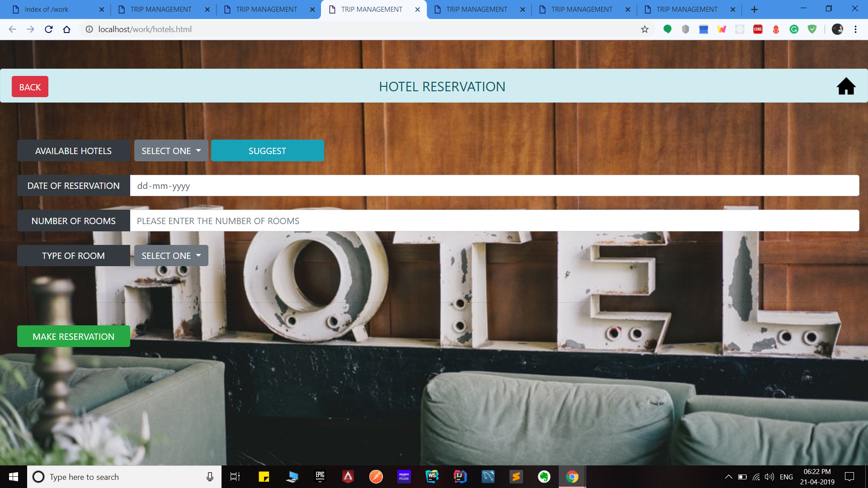Open Sublime Text from taskbar
Screen dimensions: 868x488
click(x=516, y=477)
